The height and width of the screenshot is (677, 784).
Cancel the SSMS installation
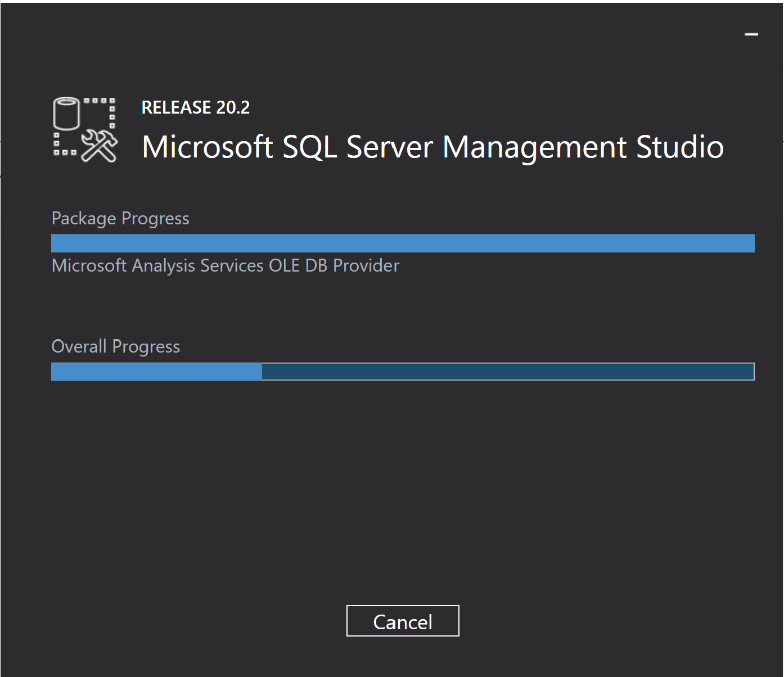[403, 621]
